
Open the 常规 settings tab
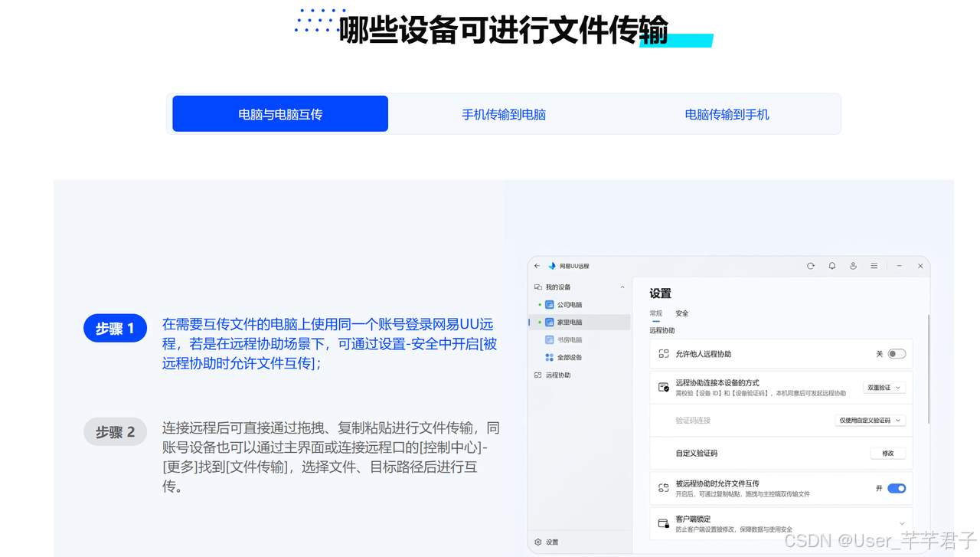coord(656,313)
